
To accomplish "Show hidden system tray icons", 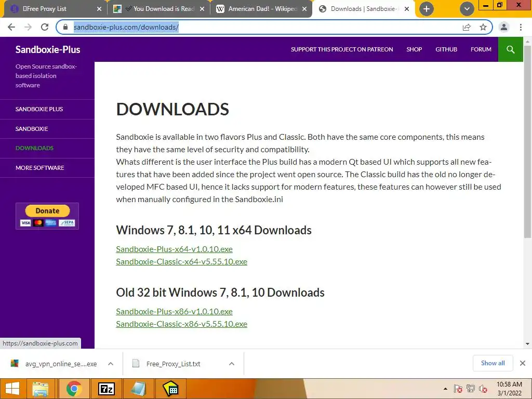I will click(x=445, y=389).
